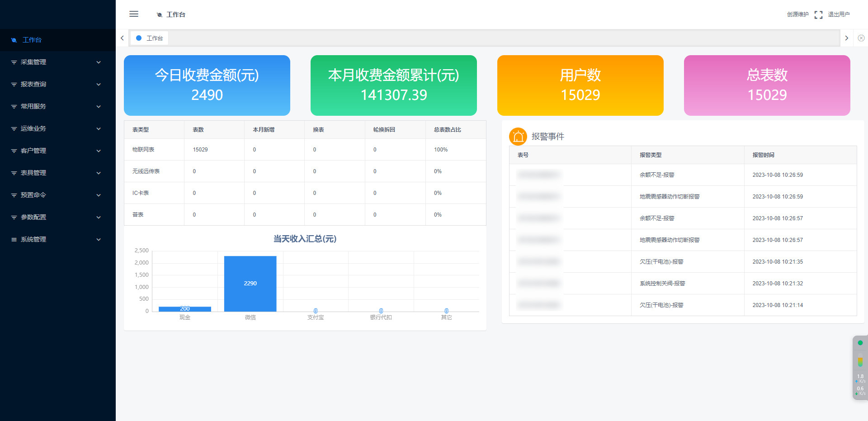The image size is (868, 421).
Task: Click the fullscreen toggle icon
Action: pyautogui.click(x=818, y=15)
